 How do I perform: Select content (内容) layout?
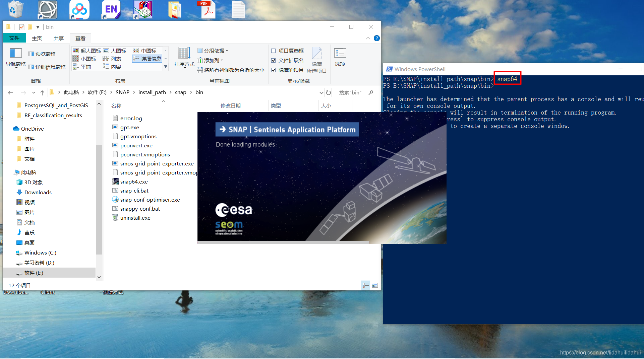(112, 67)
